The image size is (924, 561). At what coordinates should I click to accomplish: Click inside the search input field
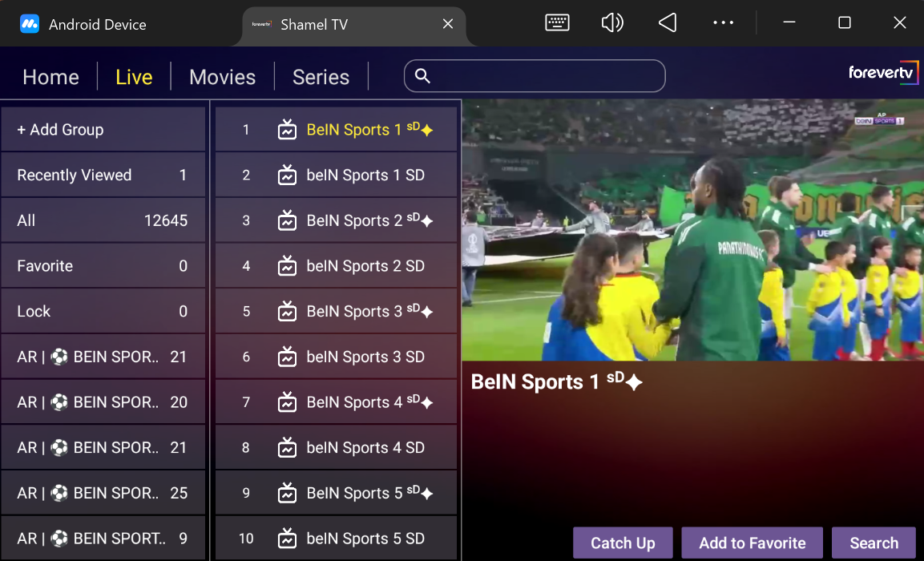545,76
